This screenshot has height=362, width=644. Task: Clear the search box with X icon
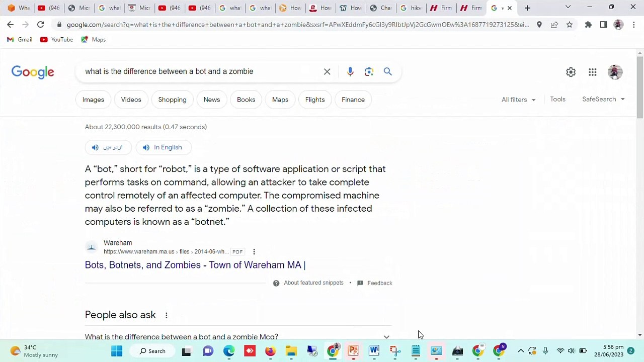point(327,71)
